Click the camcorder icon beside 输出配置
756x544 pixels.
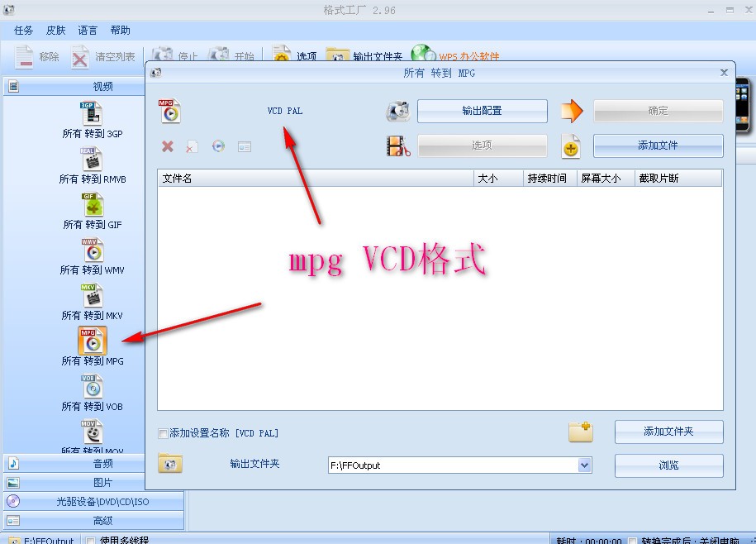pos(398,112)
